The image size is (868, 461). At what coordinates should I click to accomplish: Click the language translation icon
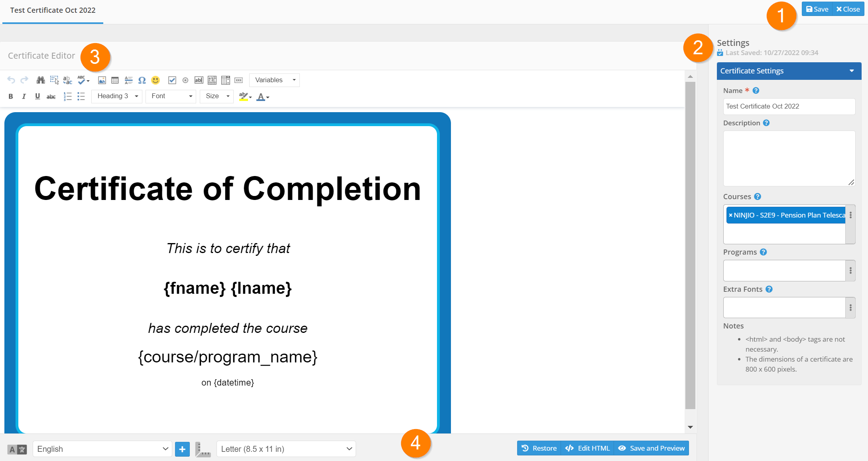coord(17,450)
